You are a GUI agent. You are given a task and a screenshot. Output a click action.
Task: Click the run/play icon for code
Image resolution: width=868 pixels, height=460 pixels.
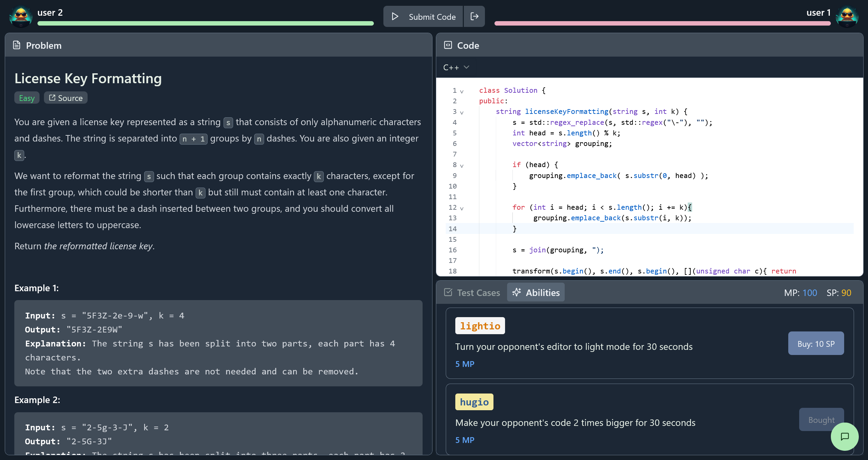[x=394, y=15]
